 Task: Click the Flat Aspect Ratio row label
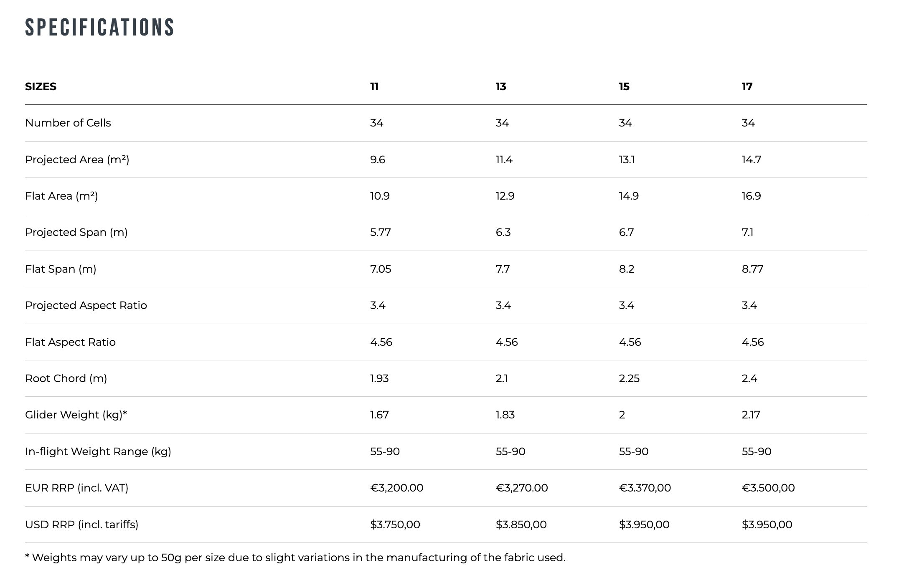[70, 342]
